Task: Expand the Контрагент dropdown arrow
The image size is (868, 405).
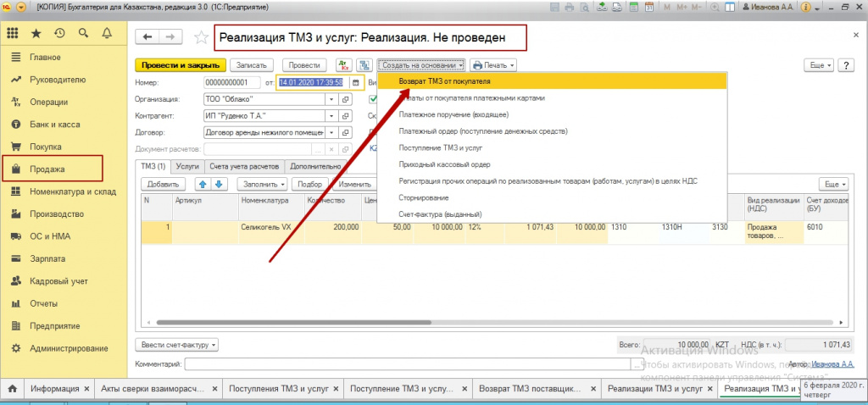Action: click(331, 116)
